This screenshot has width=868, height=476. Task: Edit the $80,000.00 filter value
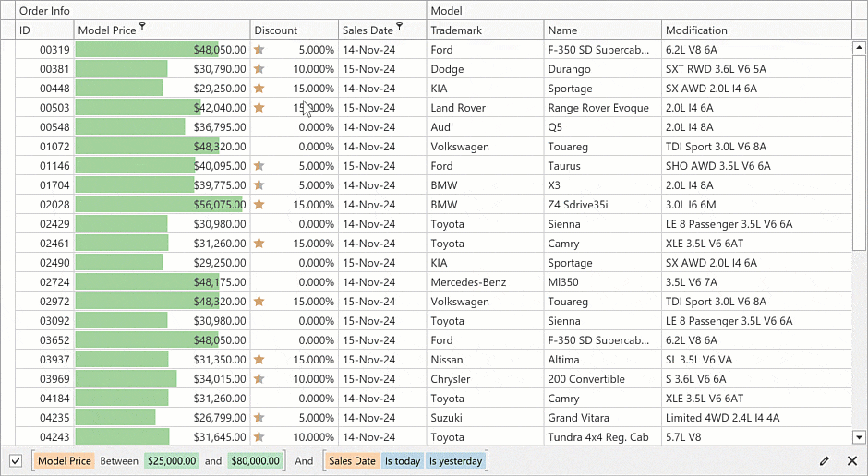click(x=255, y=460)
